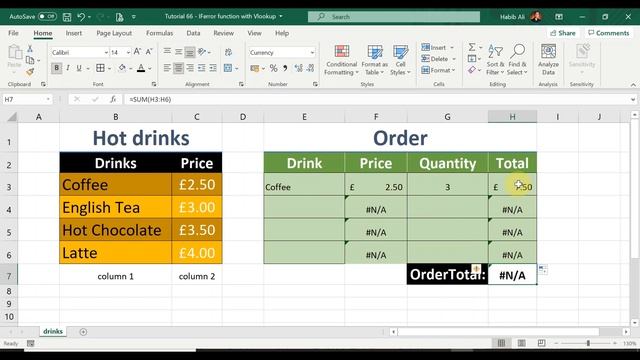Open the font name dropdown
Screen dimensions: 640x360
point(106,53)
